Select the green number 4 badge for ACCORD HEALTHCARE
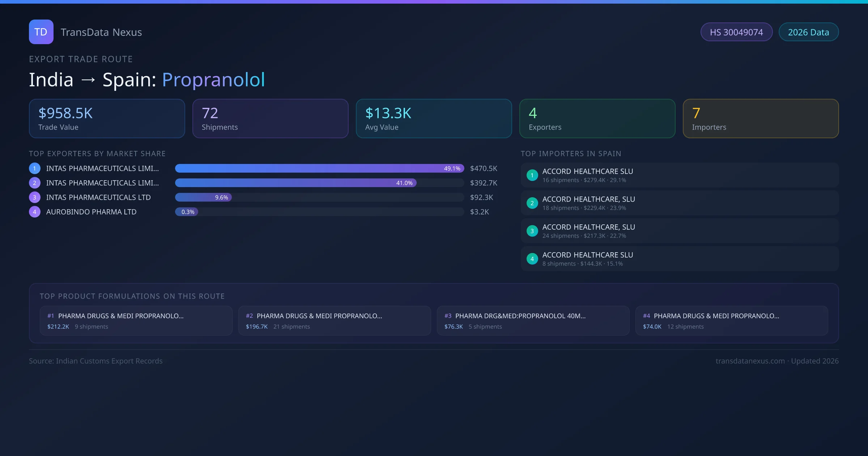 (x=532, y=258)
